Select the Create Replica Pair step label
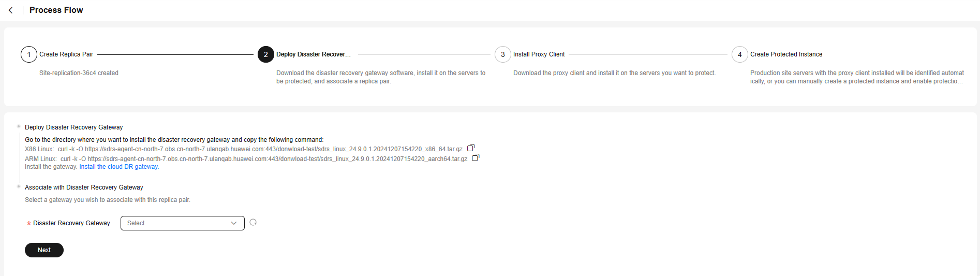980x276 pixels. tap(66, 54)
